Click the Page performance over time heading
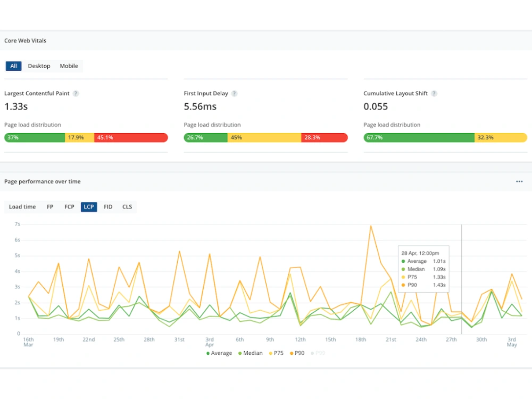This screenshot has width=532, height=399. [x=43, y=181]
